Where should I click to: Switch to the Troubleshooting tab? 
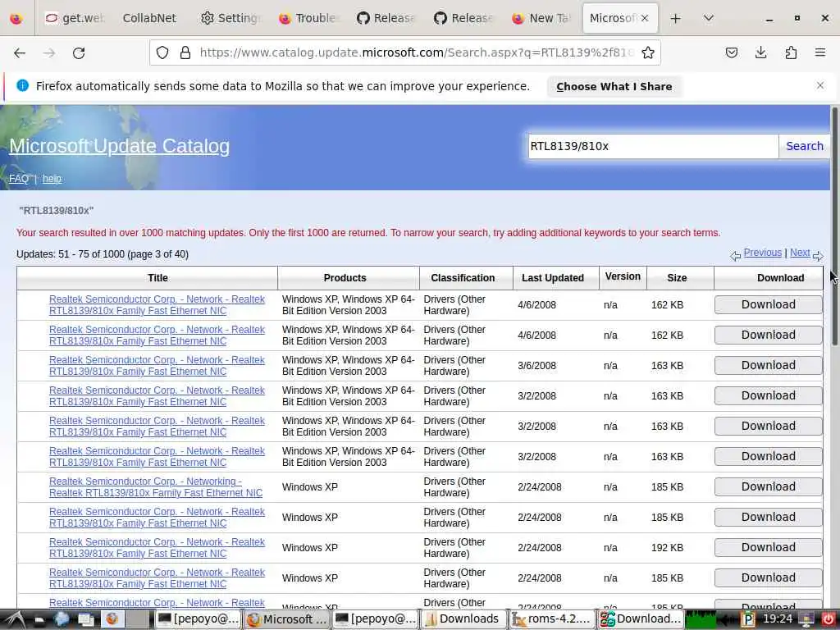[308, 18]
